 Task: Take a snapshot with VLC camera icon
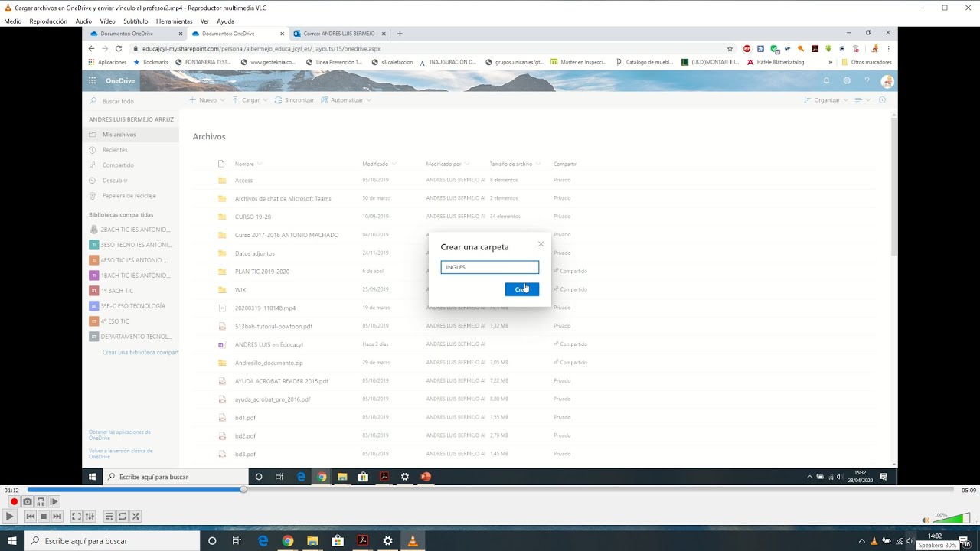coord(28,502)
